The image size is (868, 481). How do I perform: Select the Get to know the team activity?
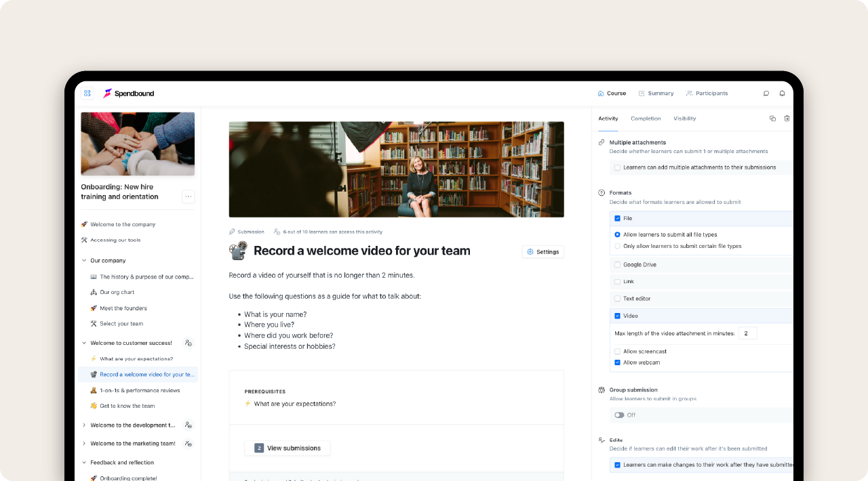127,406
